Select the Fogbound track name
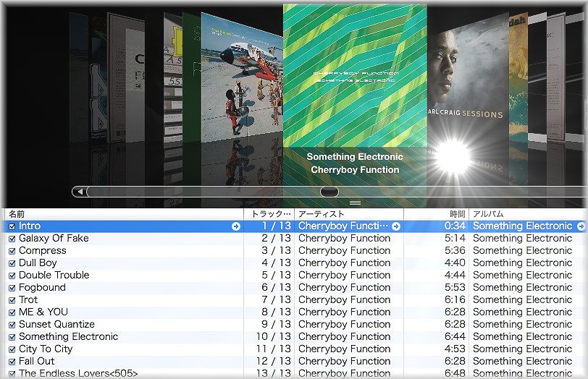 (x=42, y=287)
